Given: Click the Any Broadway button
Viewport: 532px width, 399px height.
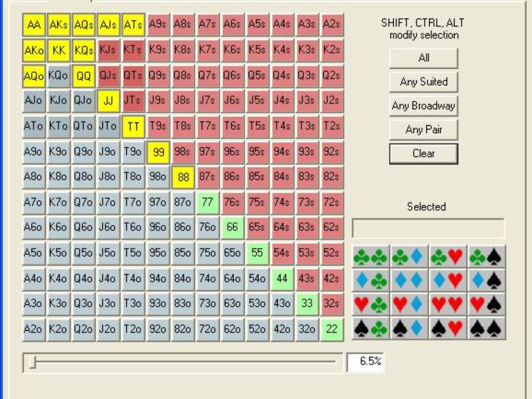Looking at the screenshot, I should pyautogui.click(x=423, y=106).
